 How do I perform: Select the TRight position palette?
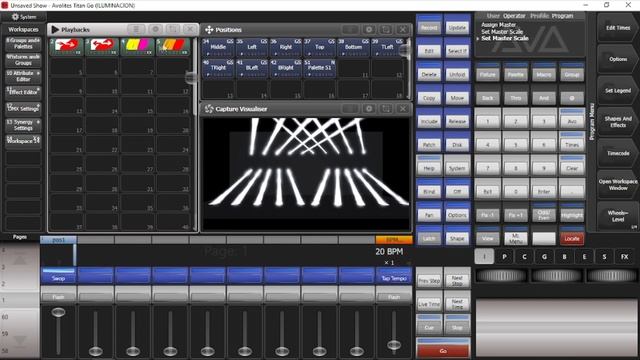218,68
